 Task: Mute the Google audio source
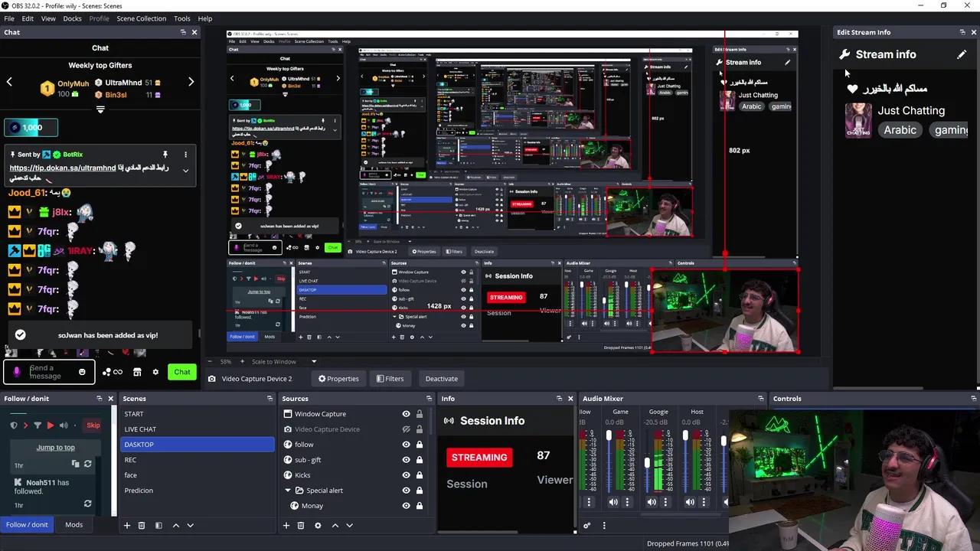[x=652, y=501]
